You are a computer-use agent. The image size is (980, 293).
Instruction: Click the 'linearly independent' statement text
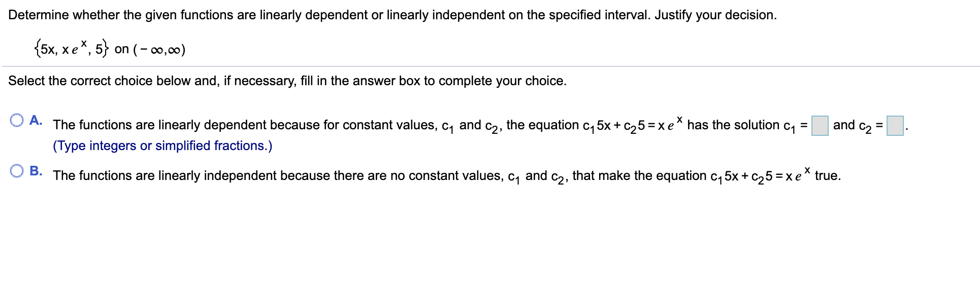coord(447,176)
